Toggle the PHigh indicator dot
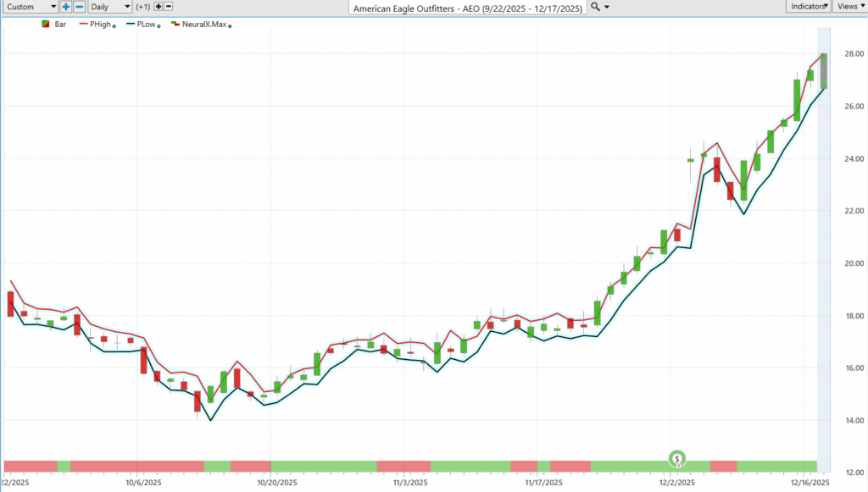Viewport: 868px width, 492px height. pos(114,26)
